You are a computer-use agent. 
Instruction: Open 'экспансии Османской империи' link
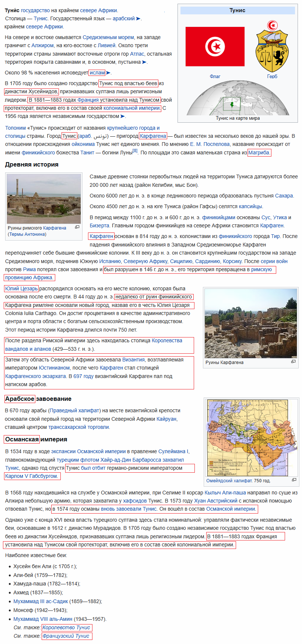pos(88,451)
